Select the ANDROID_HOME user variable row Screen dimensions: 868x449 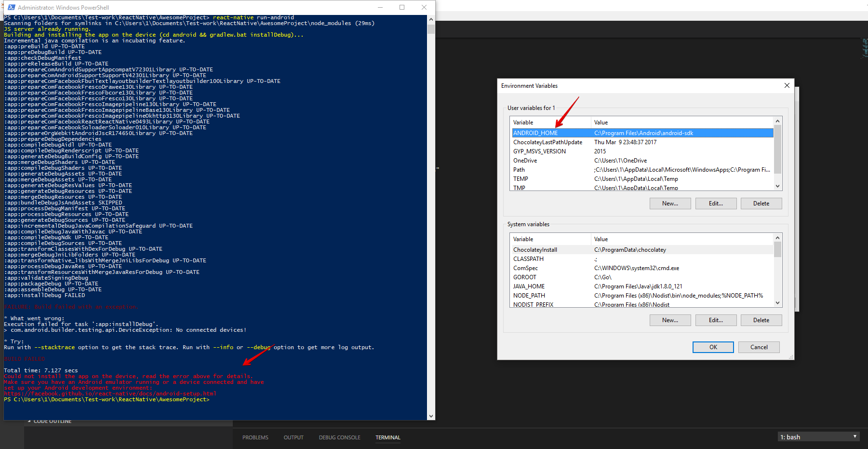(x=642, y=133)
